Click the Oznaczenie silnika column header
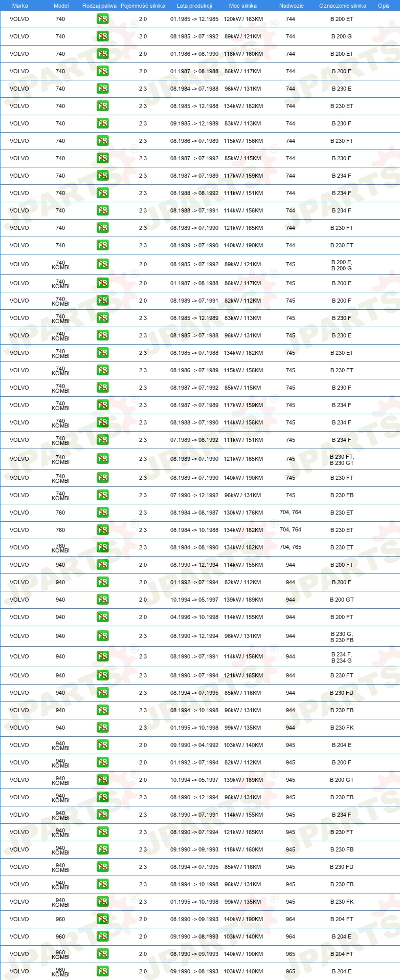 click(x=342, y=6)
